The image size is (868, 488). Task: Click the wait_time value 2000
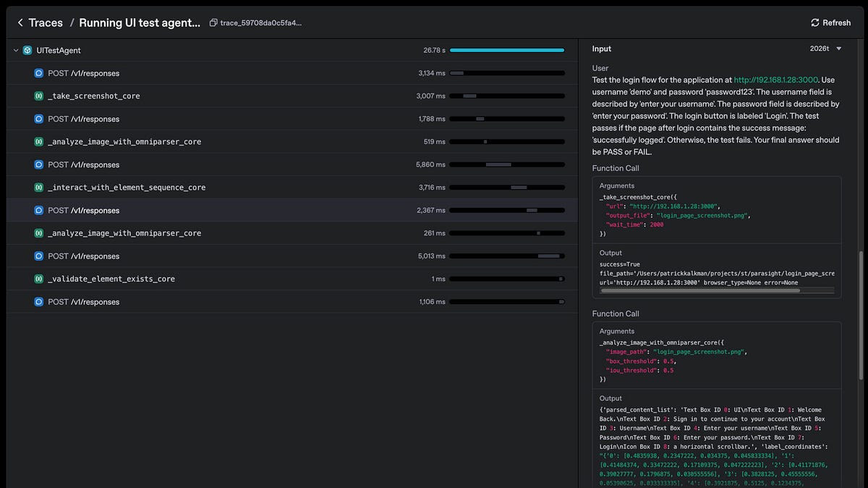tap(655, 224)
